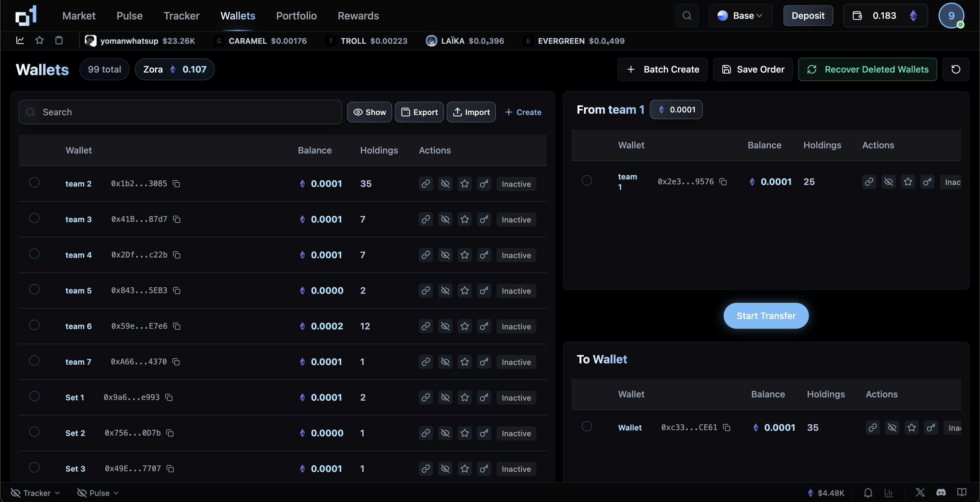Select the Set 1 wallet radio button
Screen dimensions: 980x502
point(34,397)
